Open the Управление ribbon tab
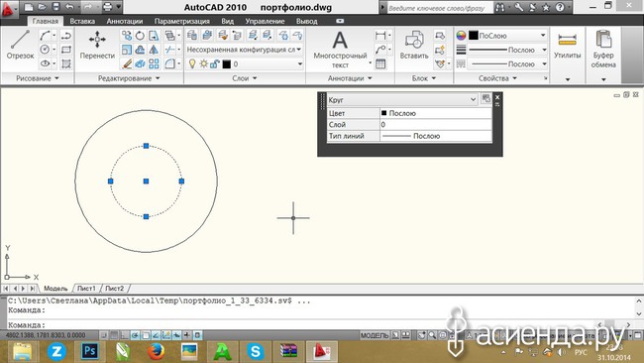 [x=265, y=21]
